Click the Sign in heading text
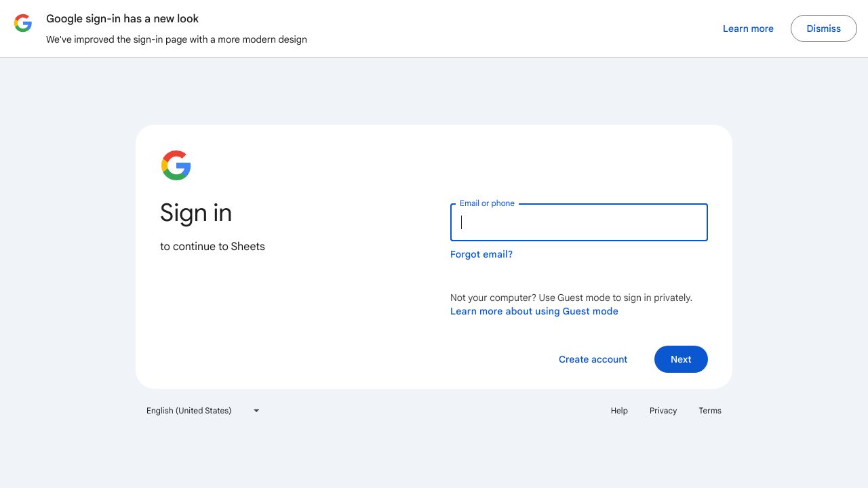This screenshot has height=488, width=868. [x=196, y=213]
